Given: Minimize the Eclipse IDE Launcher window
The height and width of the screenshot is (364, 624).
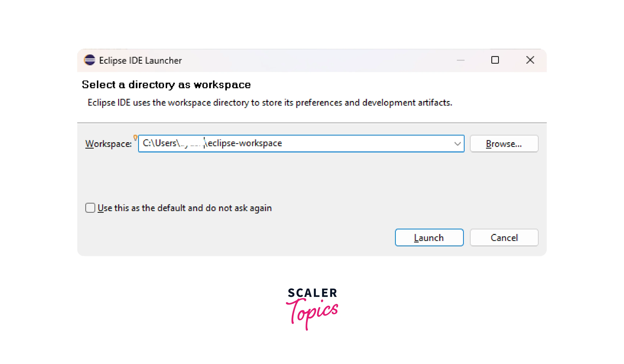Looking at the screenshot, I should click(460, 60).
